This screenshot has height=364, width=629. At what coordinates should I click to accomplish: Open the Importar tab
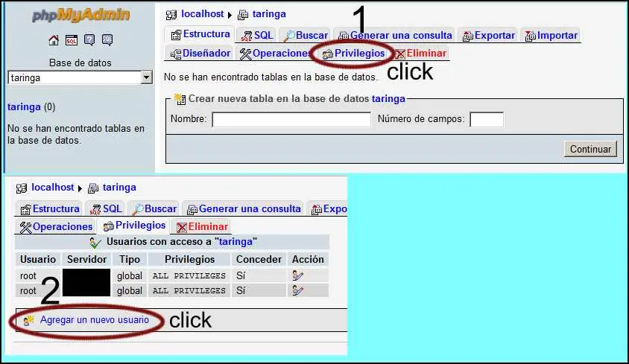click(x=551, y=35)
